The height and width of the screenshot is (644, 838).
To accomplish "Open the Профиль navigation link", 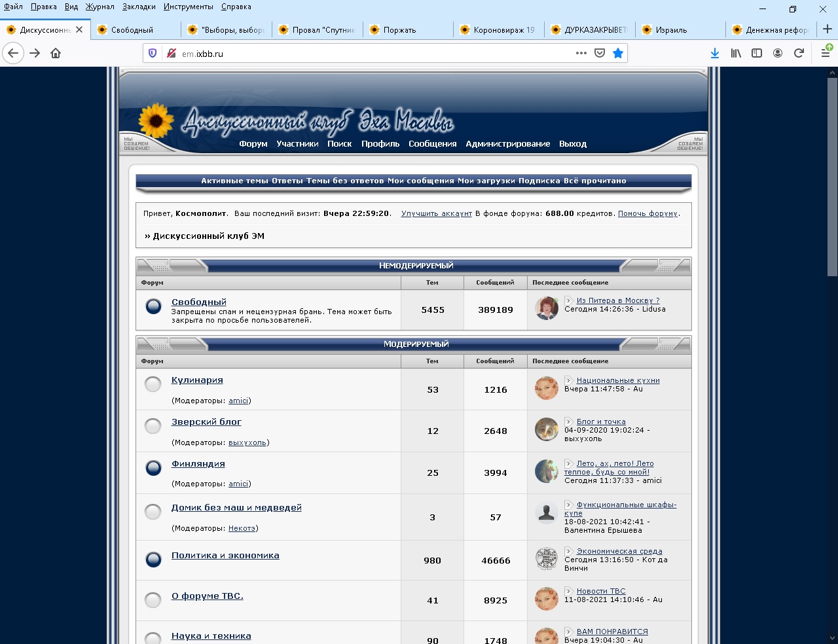I will [380, 143].
